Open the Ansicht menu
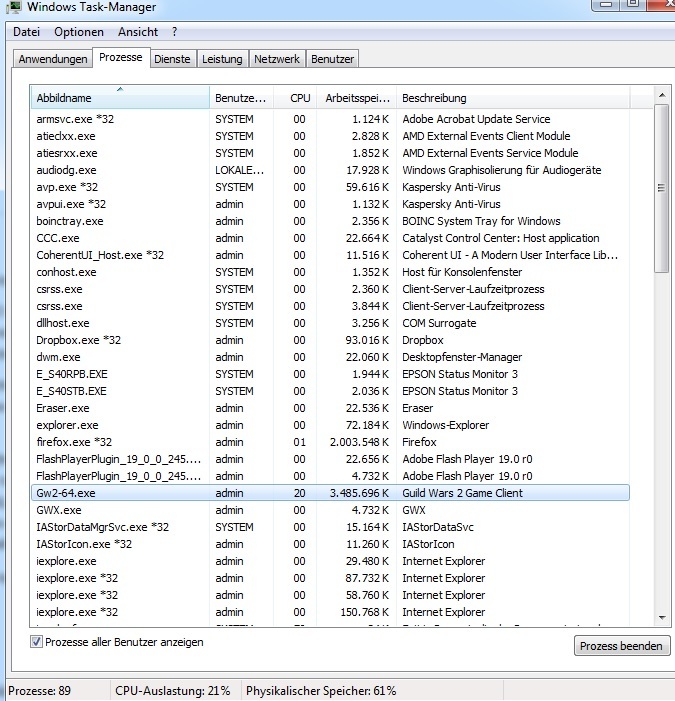 coord(138,32)
